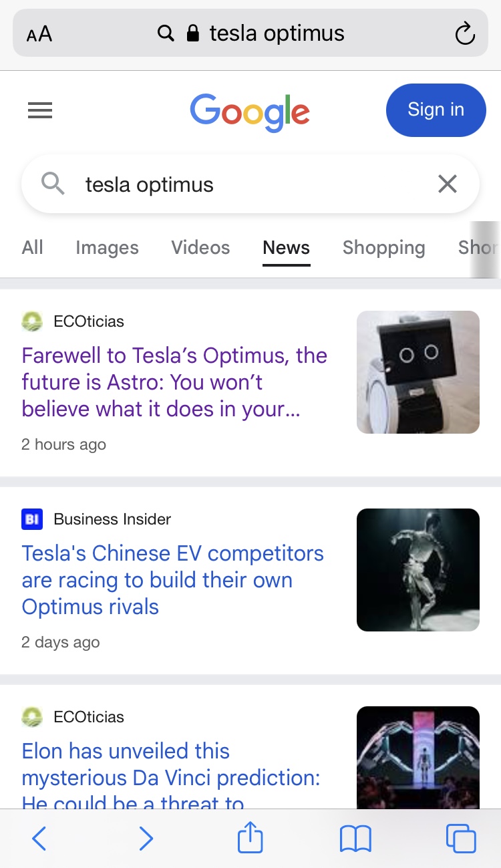Screen dimensions: 501x868
Task: Open the Business Insider Chinese EV competitors article
Action: pyautogui.click(x=172, y=580)
